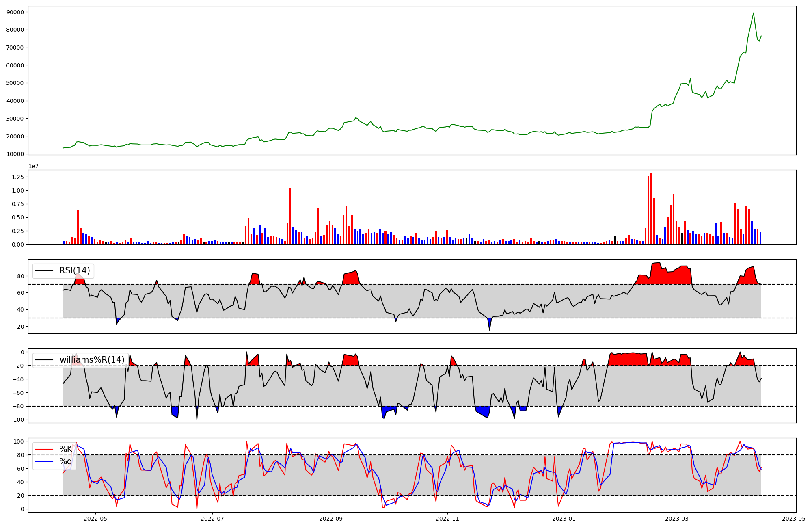Screen dimensions: 812x528
Task: Click the black RSI(14) legend line sample
Action: coord(44,270)
